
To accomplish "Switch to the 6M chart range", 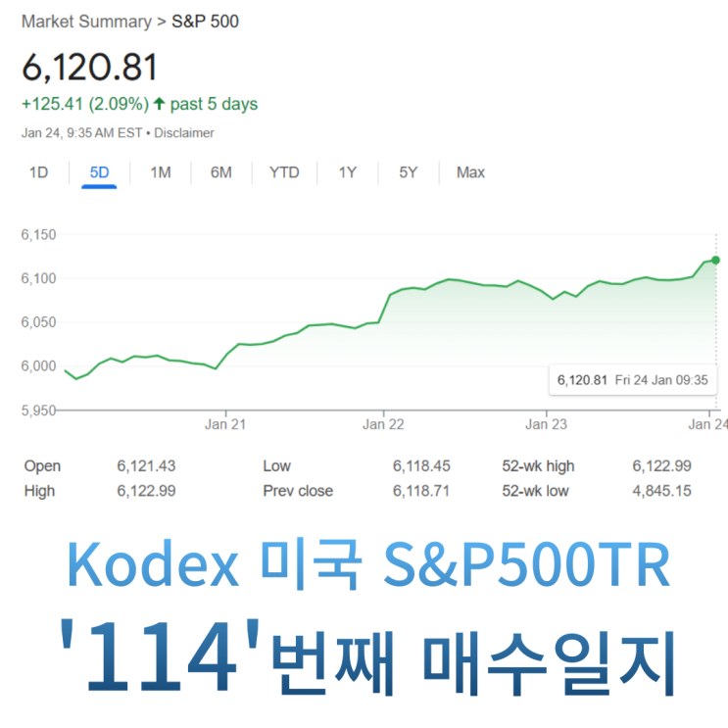I will (221, 172).
